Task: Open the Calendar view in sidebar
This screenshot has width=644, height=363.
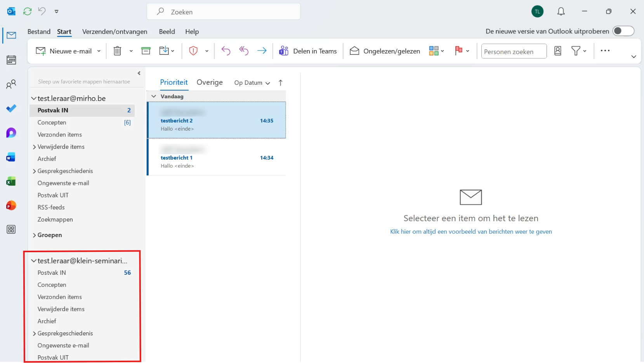Action: coord(11,60)
